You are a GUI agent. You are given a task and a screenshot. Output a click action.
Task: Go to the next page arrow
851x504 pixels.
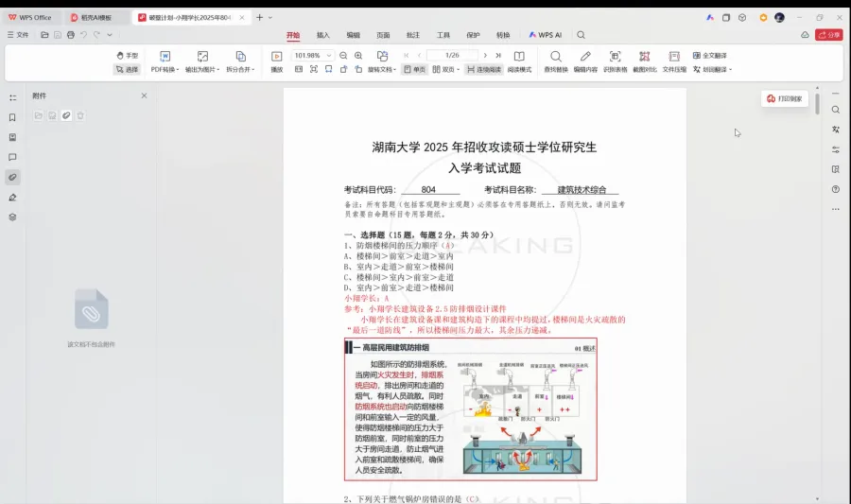(x=485, y=56)
